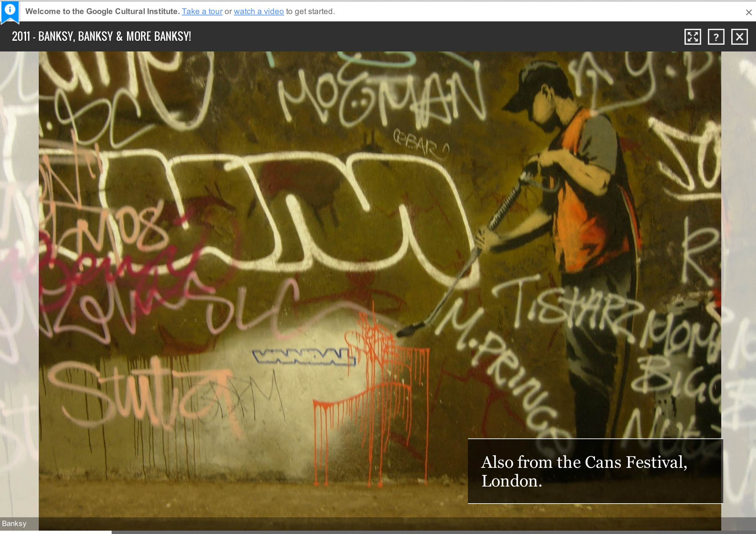Follow the 'watch a video' link
This screenshot has height=534, width=756.
click(x=259, y=11)
